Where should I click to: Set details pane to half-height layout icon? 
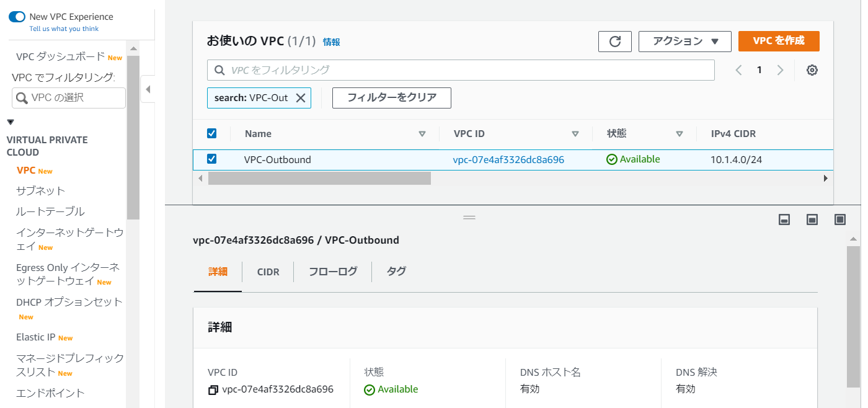[x=812, y=220]
